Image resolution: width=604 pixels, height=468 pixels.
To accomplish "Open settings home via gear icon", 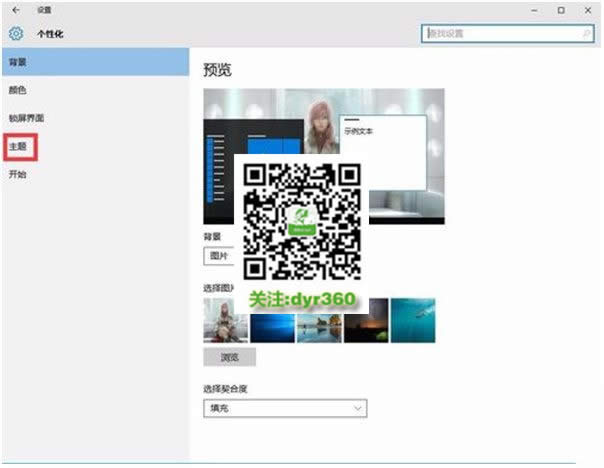I will pos(16,34).
